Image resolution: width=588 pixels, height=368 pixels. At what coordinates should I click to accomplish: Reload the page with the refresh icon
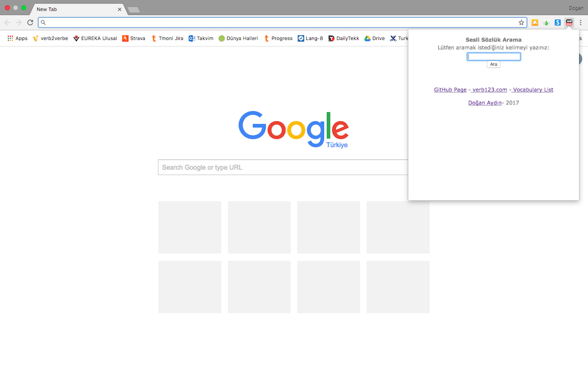pos(30,22)
